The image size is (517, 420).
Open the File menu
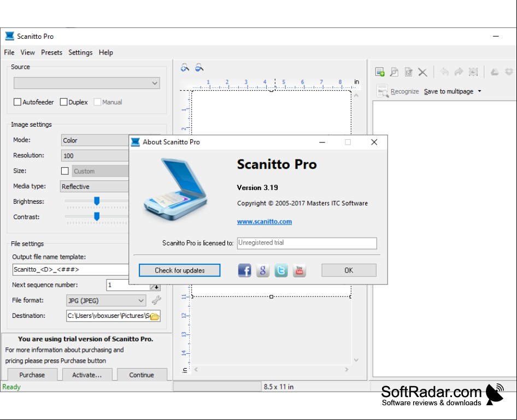coord(9,52)
